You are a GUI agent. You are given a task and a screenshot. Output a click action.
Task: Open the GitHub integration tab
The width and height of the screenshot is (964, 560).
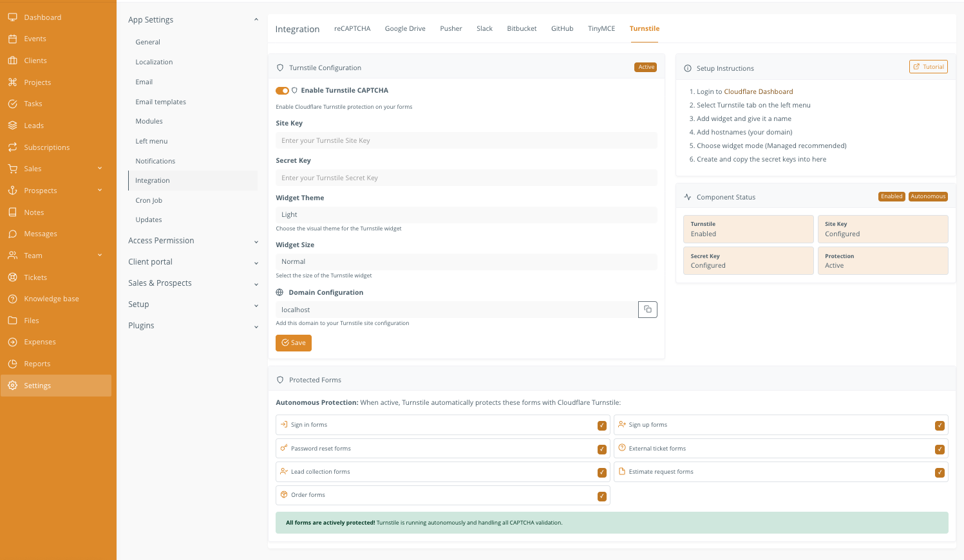pos(562,28)
